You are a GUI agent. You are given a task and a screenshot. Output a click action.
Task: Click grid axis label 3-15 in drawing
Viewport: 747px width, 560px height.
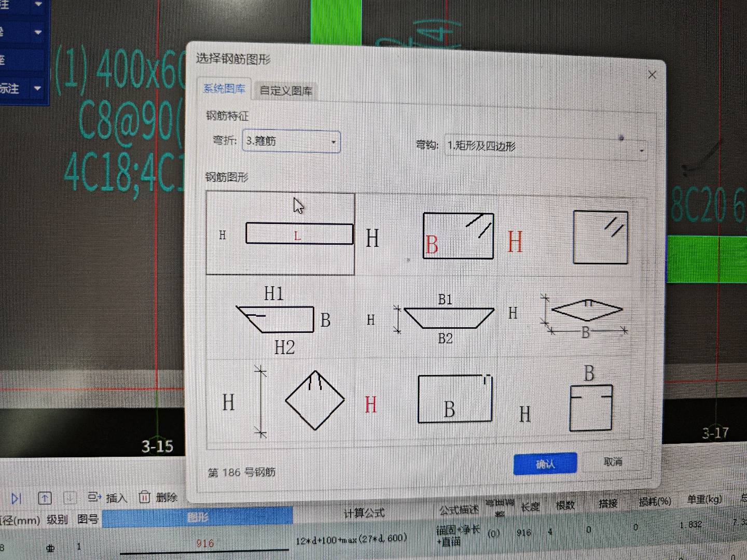coord(157,446)
